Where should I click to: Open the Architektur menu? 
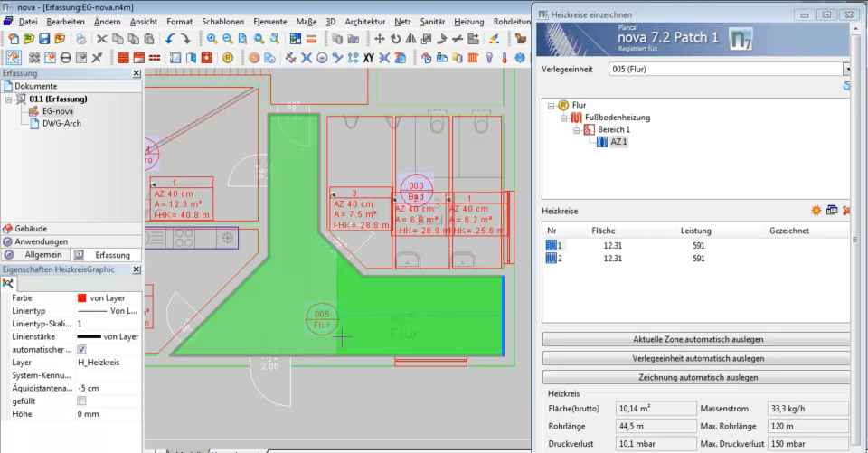pos(364,22)
